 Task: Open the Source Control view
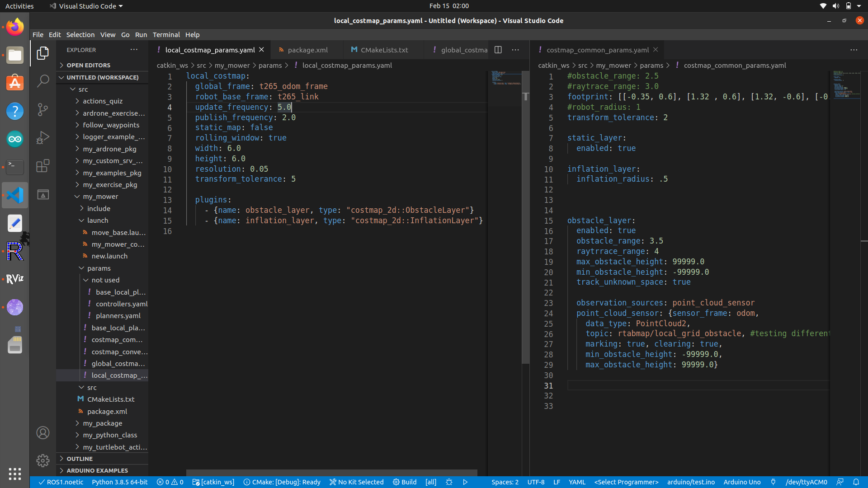click(x=43, y=109)
